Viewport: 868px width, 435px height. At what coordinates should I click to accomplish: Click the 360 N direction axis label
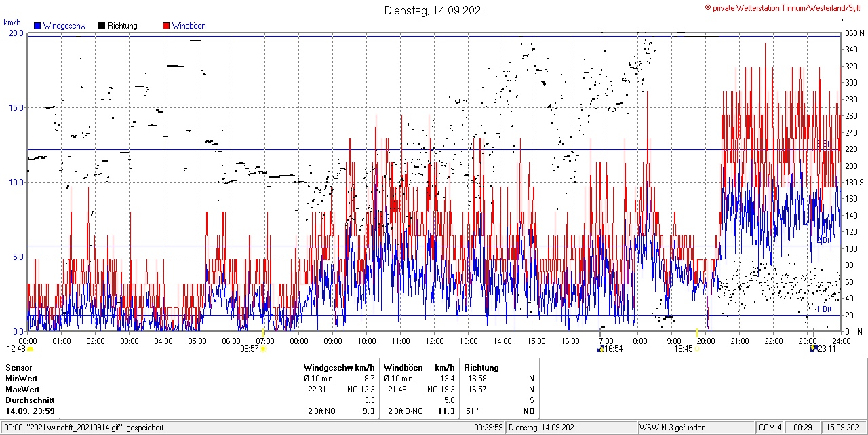854,33
